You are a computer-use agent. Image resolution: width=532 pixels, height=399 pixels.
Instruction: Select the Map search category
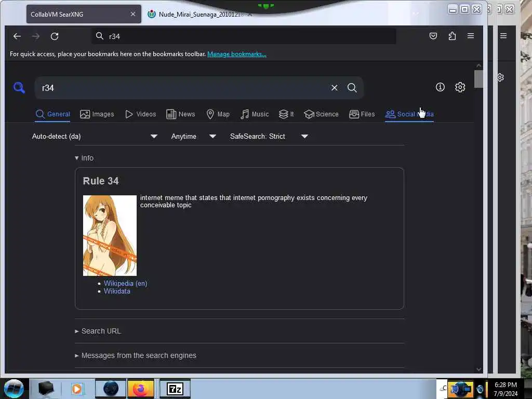point(218,114)
